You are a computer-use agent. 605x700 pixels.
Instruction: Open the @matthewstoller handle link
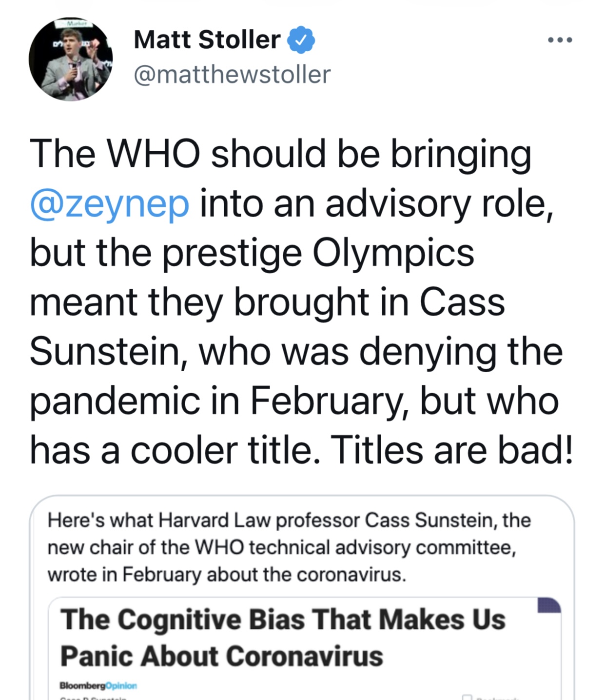(232, 75)
